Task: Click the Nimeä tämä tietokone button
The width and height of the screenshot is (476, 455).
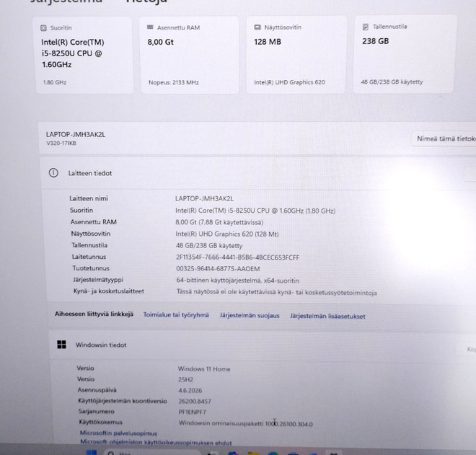Action: pyautogui.click(x=444, y=138)
